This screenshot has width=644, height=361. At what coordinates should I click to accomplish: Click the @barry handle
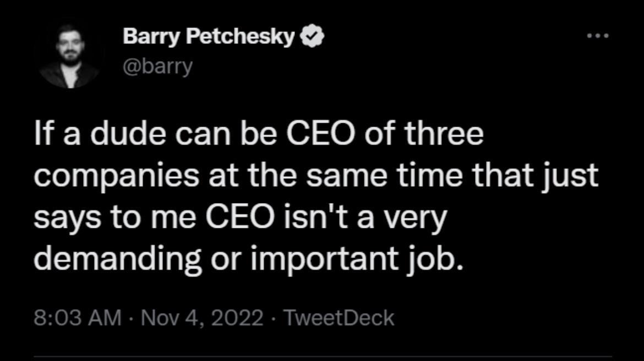tap(157, 66)
